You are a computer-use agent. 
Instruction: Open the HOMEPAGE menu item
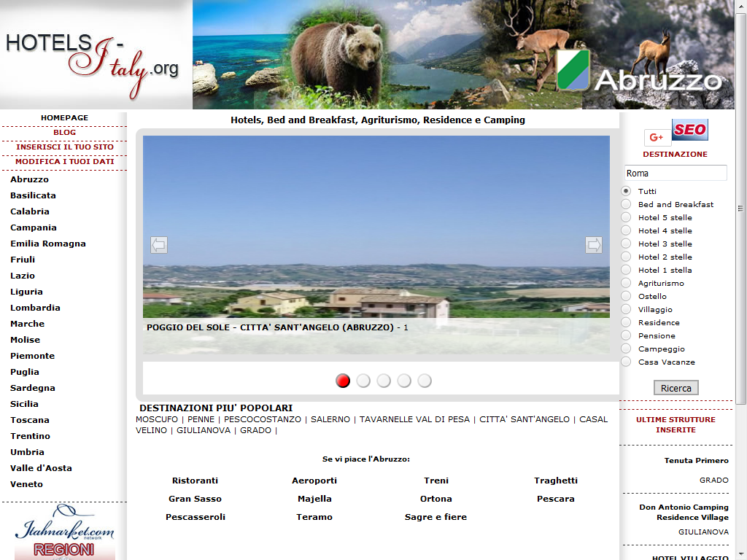tap(64, 117)
